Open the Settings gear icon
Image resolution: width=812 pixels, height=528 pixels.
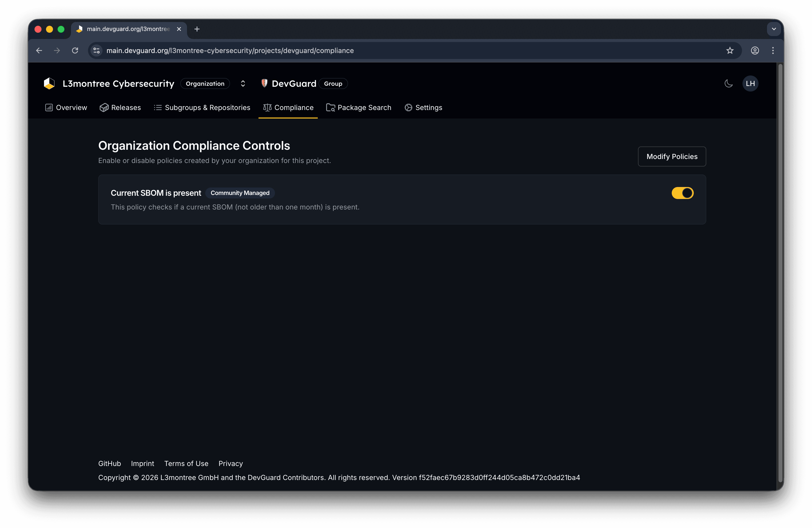[408, 107]
